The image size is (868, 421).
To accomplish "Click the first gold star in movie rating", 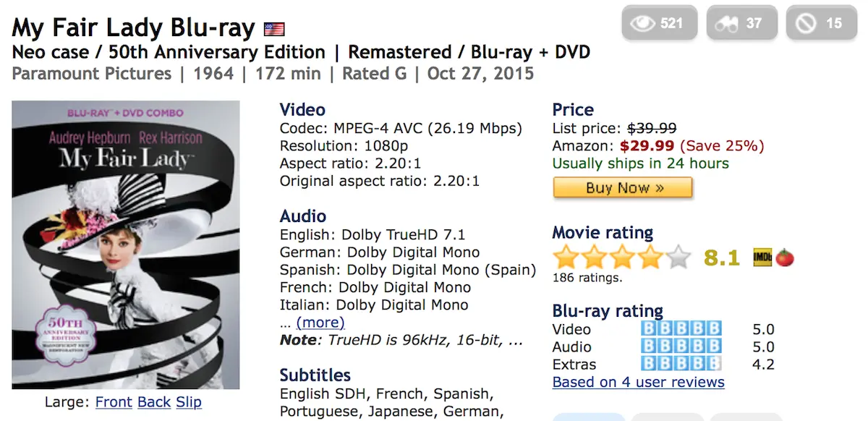I will [566, 257].
